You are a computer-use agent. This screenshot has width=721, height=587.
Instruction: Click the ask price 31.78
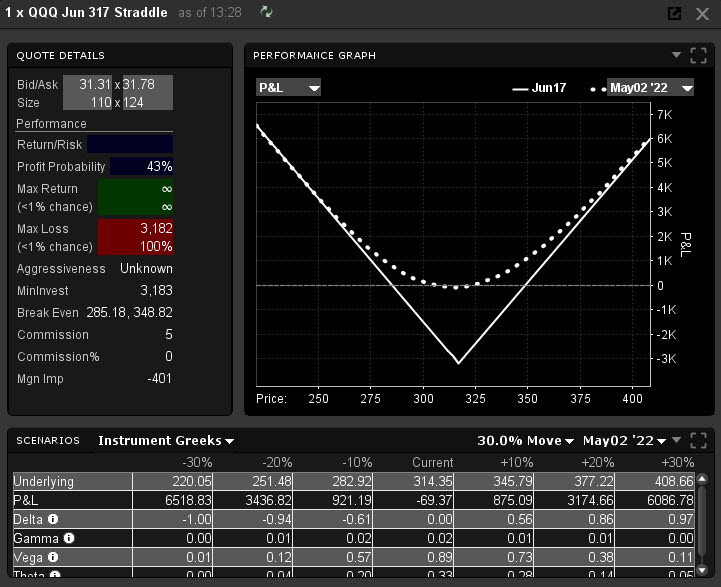pyautogui.click(x=139, y=84)
